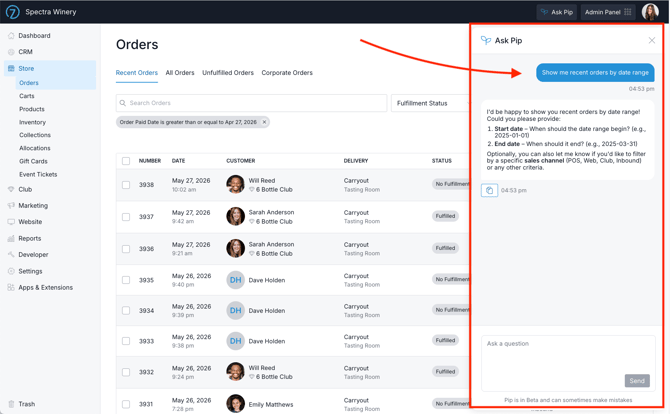Open the Club sidebar section
Screen dimensions: 670x414
tap(25, 189)
